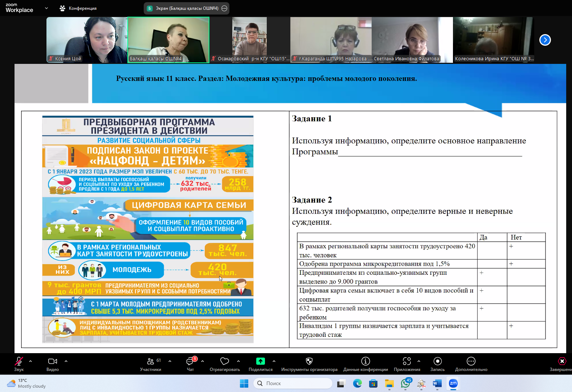Expand video options arrow beside Видео

tap(66, 361)
